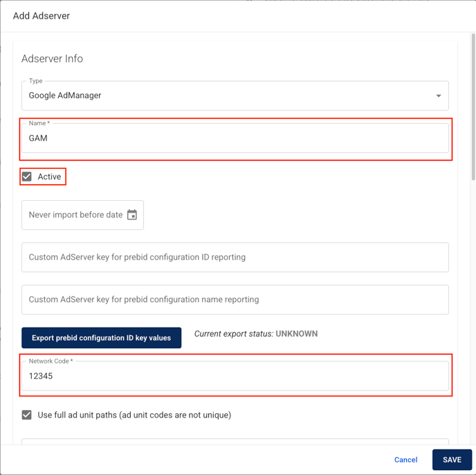476x475 pixels.
Task: Open the Type dropdown showing Google AdManager
Action: pos(235,96)
